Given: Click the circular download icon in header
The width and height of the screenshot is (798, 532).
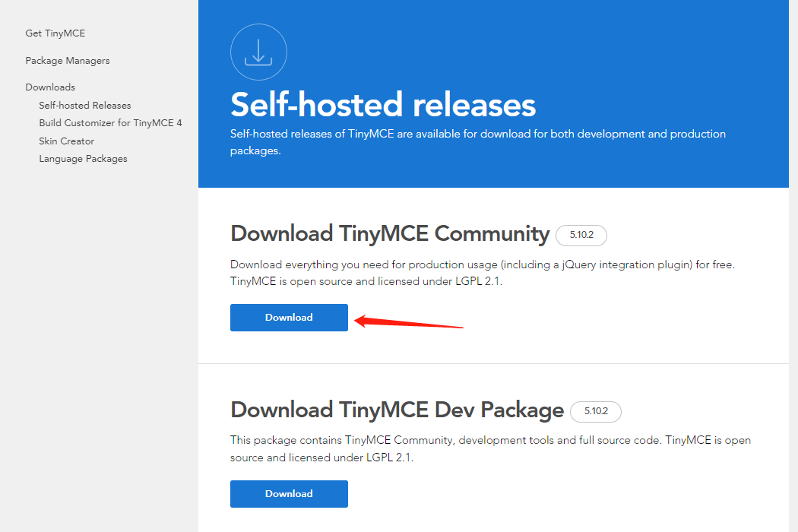Looking at the screenshot, I should click(x=258, y=52).
